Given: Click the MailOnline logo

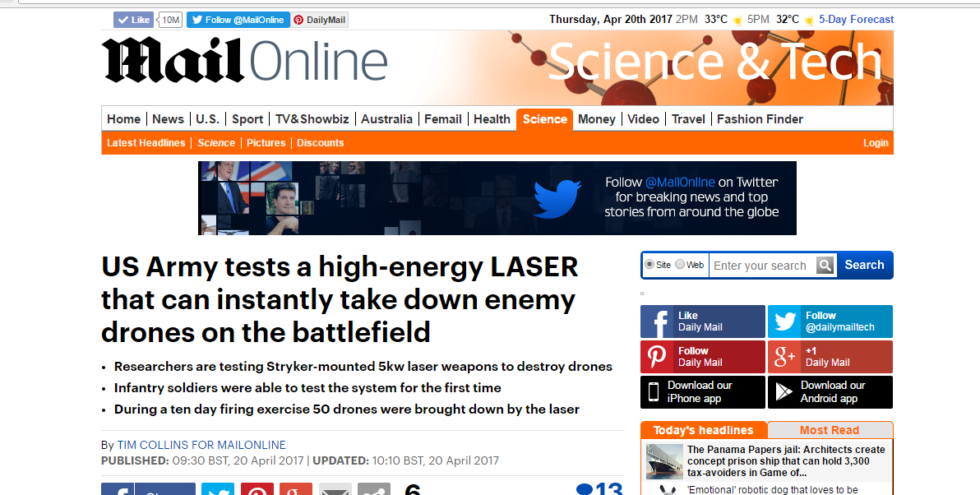Looking at the screenshot, I should click(x=244, y=60).
